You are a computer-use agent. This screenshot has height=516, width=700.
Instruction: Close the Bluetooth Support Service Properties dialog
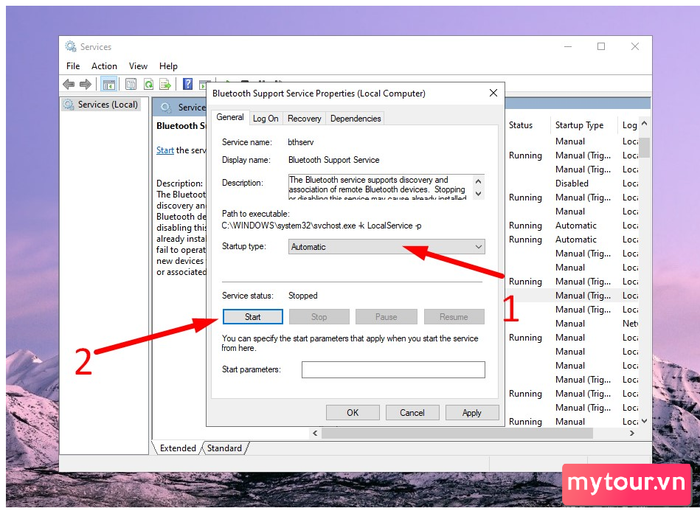click(x=493, y=93)
